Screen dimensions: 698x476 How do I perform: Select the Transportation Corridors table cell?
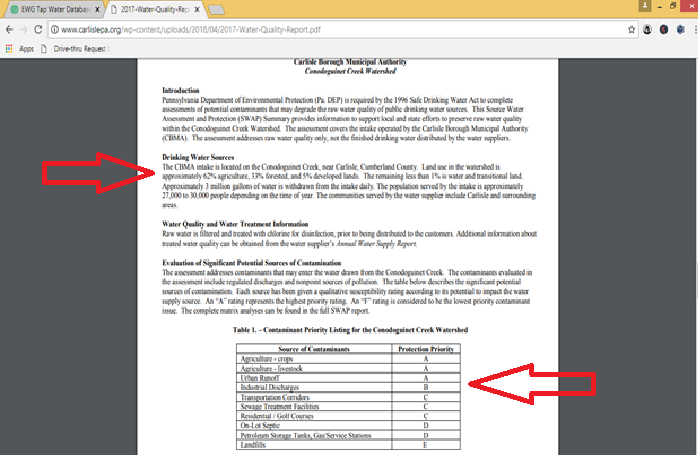314,397
